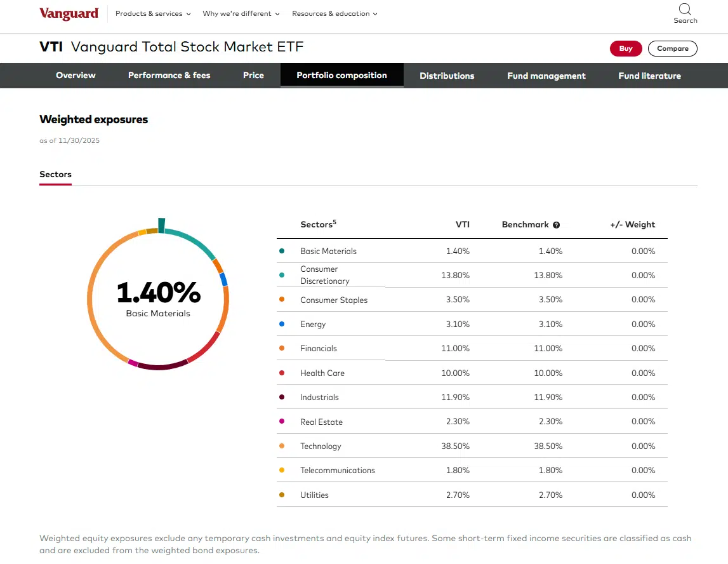
Task: Switch to the Performance & fees tab
Action: tap(169, 75)
